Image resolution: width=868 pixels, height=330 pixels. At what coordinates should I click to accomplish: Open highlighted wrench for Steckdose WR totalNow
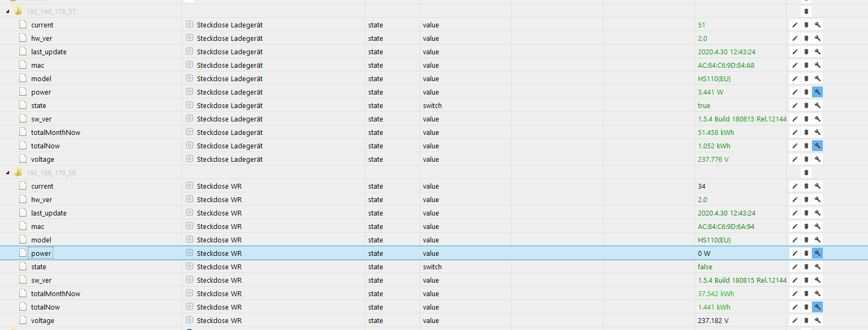point(817,307)
